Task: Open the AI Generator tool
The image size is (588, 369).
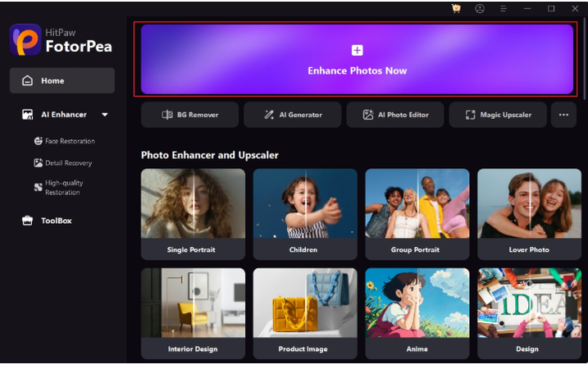Action: 293,115
